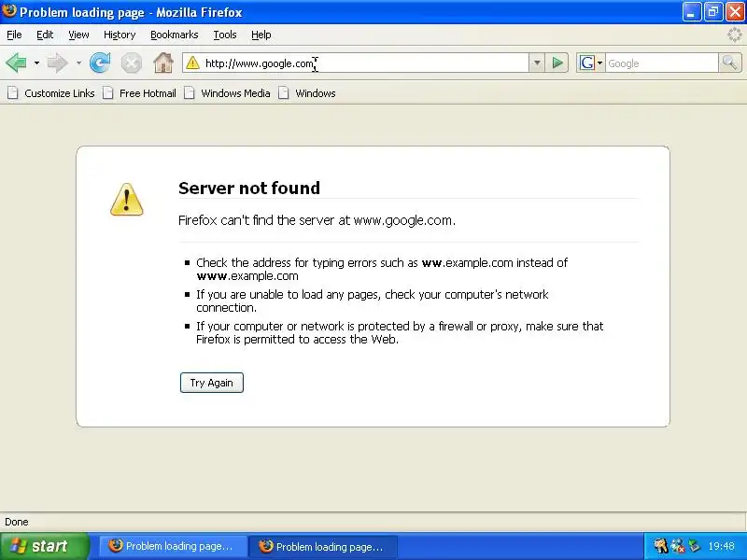Open the File menu
The image size is (747, 560).
pyautogui.click(x=14, y=35)
